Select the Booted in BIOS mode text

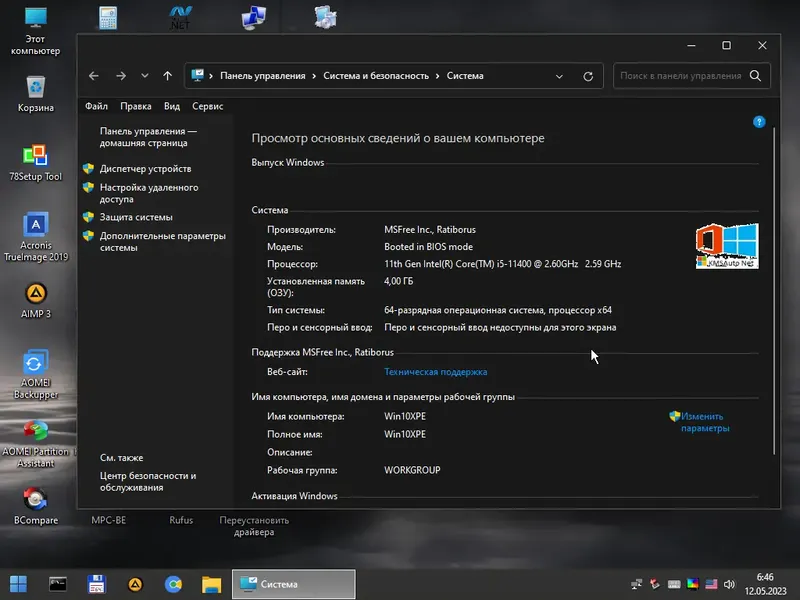coord(429,246)
